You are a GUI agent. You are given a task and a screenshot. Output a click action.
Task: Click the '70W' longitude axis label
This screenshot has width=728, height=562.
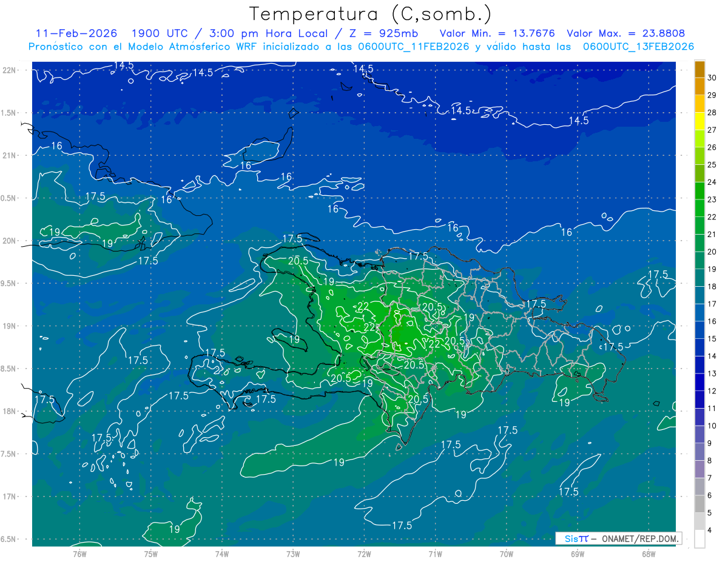(506, 554)
